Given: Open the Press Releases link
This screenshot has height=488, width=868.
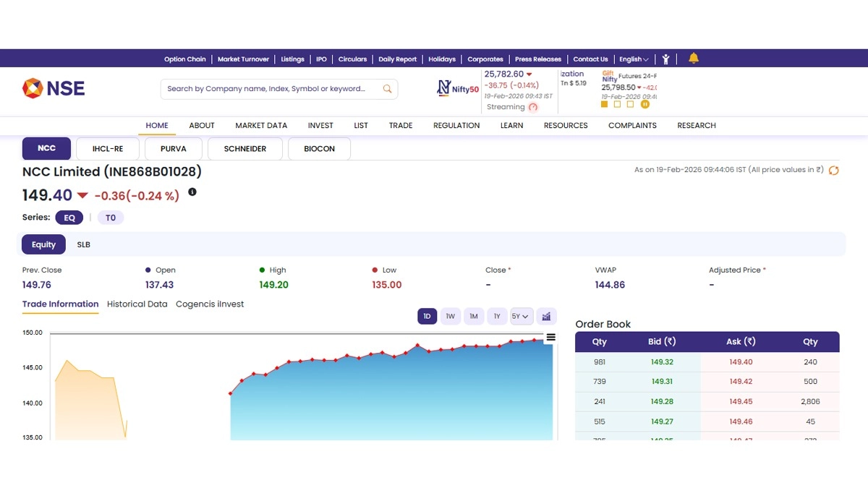Looking at the screenshot, I should [x=537, y=59].
